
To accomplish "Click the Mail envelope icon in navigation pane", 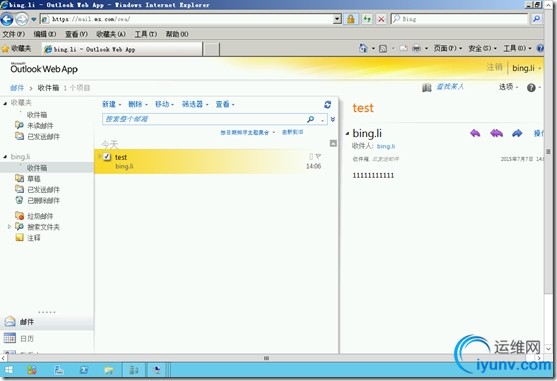I will [10, 321].
